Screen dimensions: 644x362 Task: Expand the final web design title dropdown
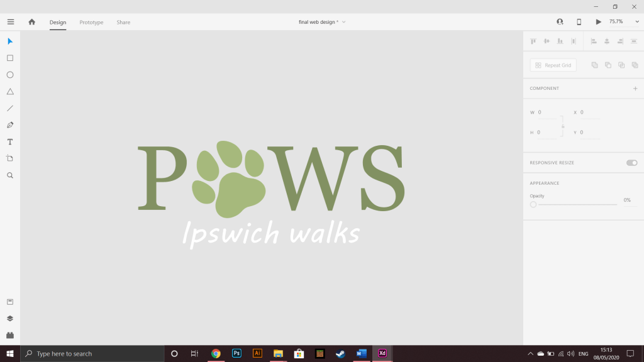click(344, 22)
